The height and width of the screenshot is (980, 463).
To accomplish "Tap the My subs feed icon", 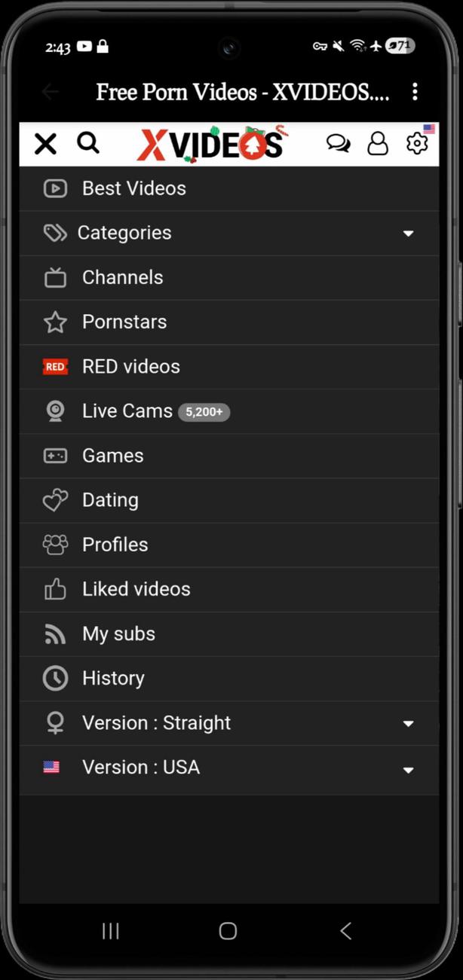I will 55,634.
